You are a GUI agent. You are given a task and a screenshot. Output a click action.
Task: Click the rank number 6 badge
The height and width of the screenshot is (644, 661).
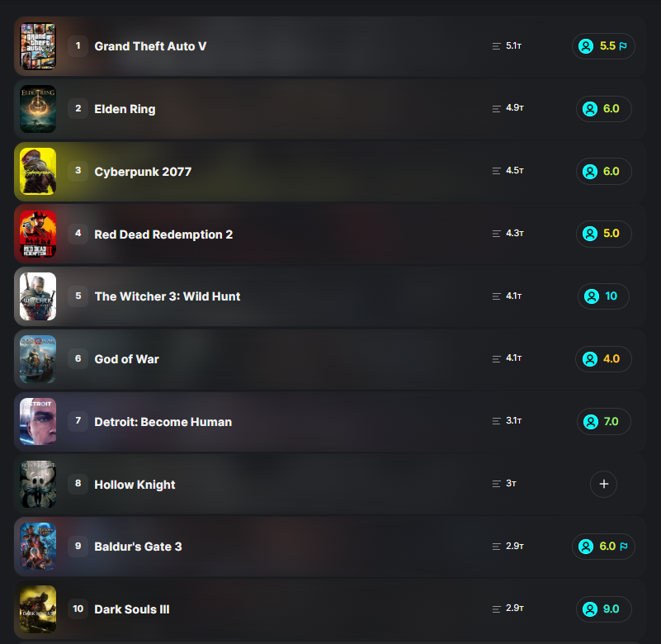click(x=78, y=358)
